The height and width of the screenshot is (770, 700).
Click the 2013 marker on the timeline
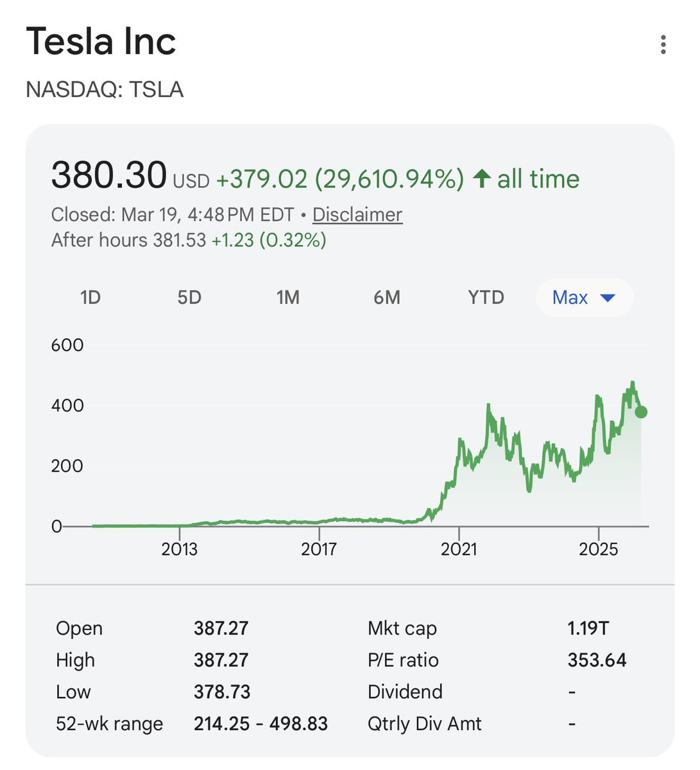[180, 549]
